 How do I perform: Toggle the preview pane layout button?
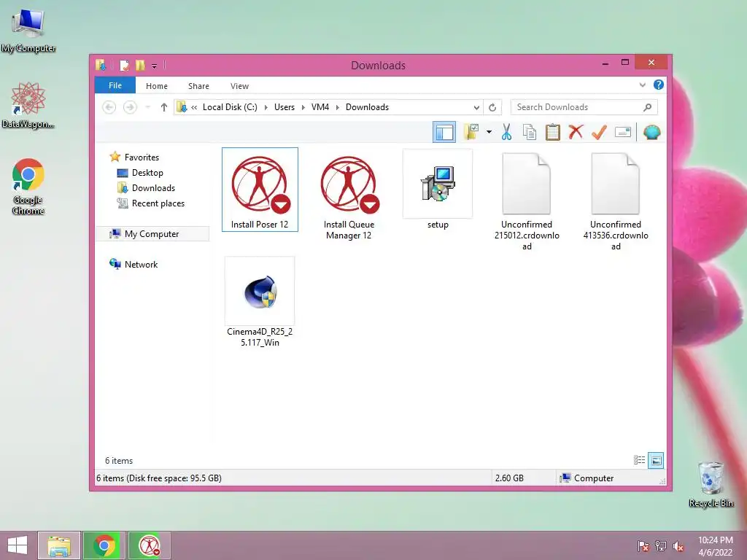pos(444,132)
